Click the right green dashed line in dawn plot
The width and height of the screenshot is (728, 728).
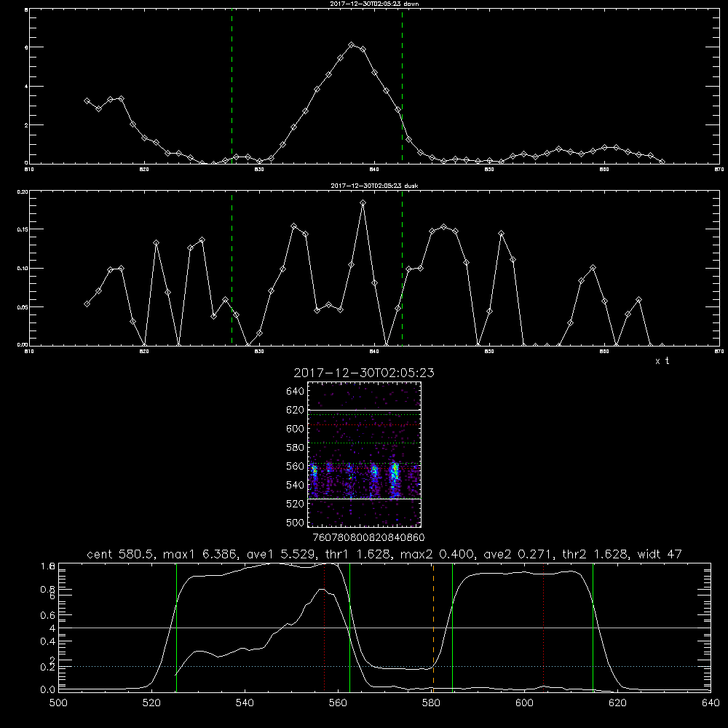click(x=402, y=86)
